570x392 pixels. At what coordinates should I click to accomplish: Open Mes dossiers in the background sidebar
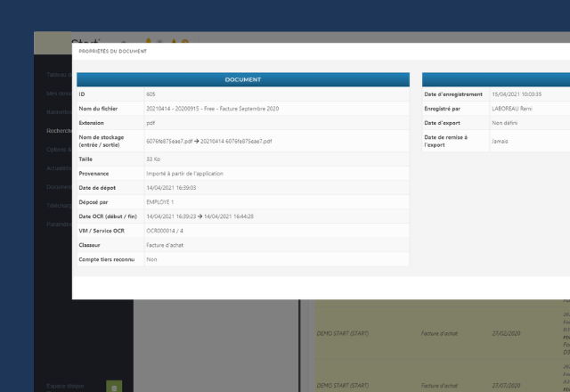click(x=59, y=94)
